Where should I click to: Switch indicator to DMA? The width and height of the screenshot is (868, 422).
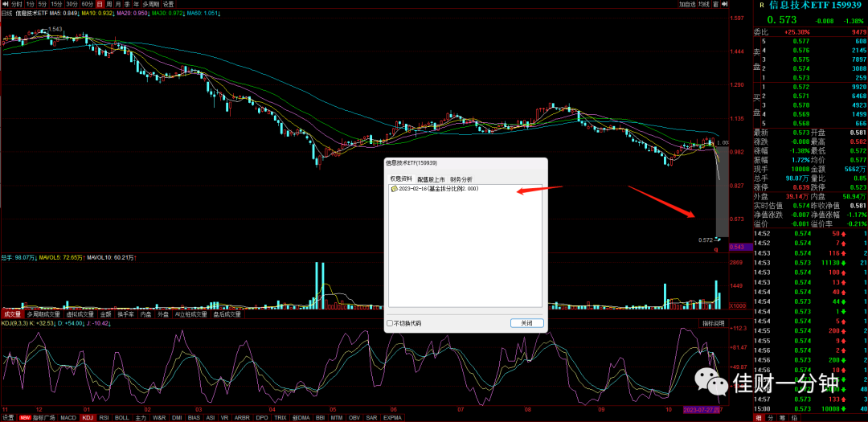[303, 417]
